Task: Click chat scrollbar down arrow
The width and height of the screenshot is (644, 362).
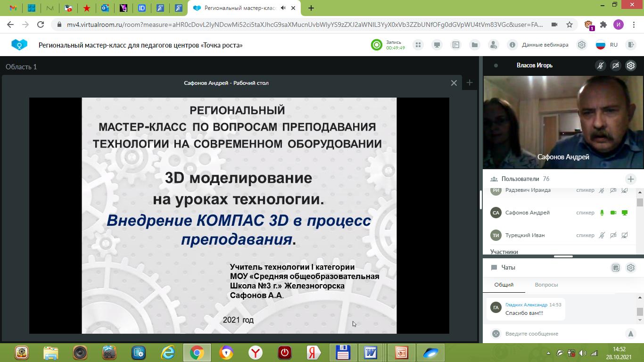Action: pos(640,320)
